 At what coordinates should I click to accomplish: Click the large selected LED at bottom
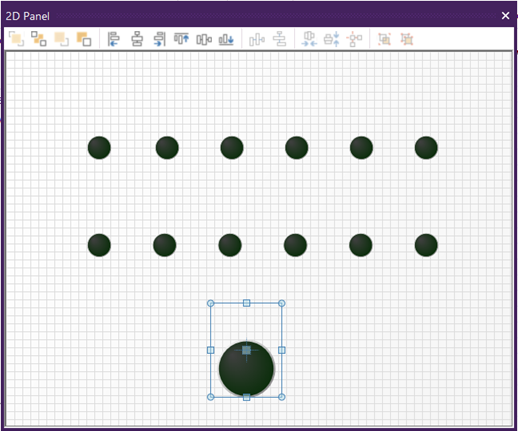246,369
